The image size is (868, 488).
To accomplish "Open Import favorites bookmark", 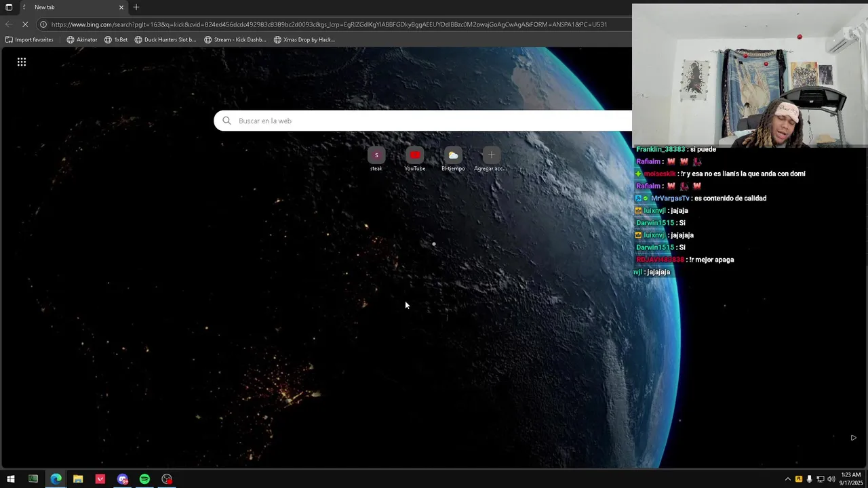I will (x=29, y=39).
